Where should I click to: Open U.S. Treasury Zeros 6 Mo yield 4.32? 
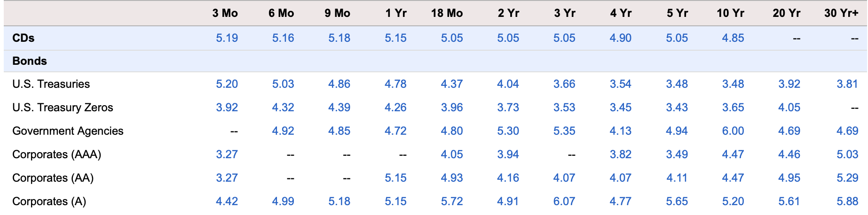click(283, 107)
